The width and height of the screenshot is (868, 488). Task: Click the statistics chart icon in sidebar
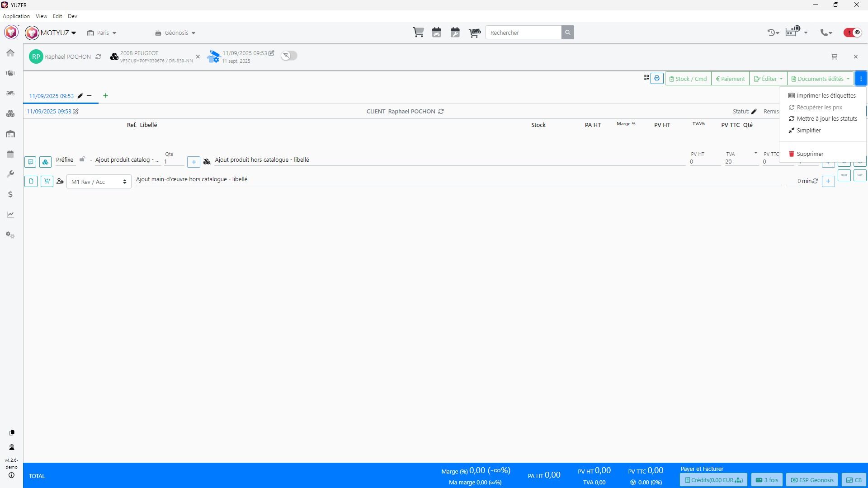(10, 215)
